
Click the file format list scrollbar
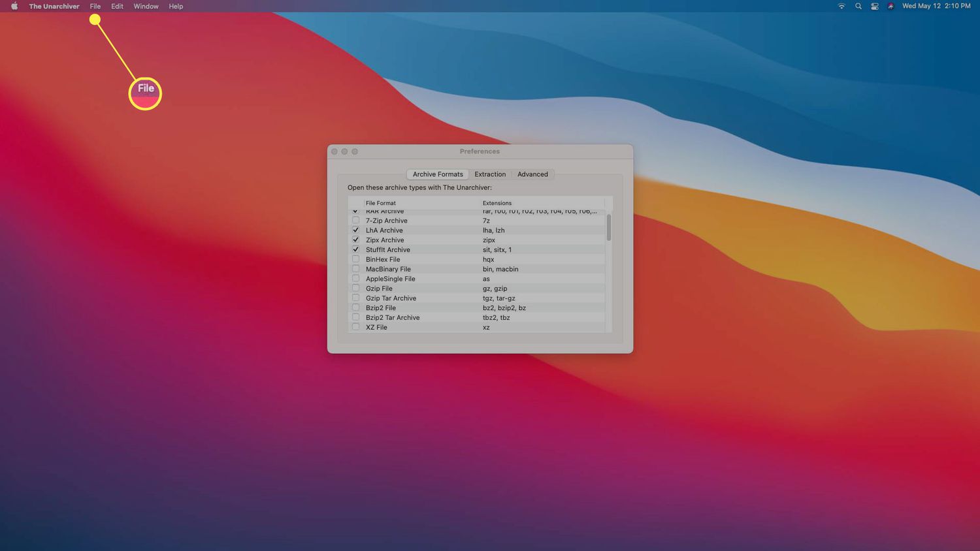click(609, 228)
